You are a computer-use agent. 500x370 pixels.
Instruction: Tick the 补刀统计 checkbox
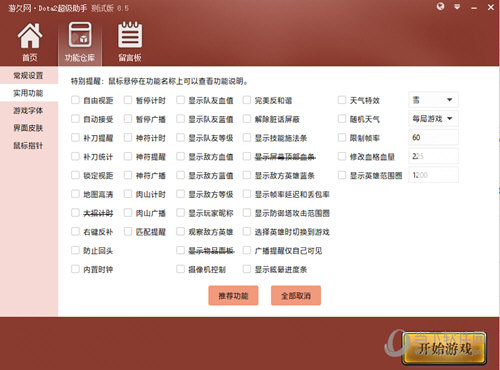coord(75,156)
